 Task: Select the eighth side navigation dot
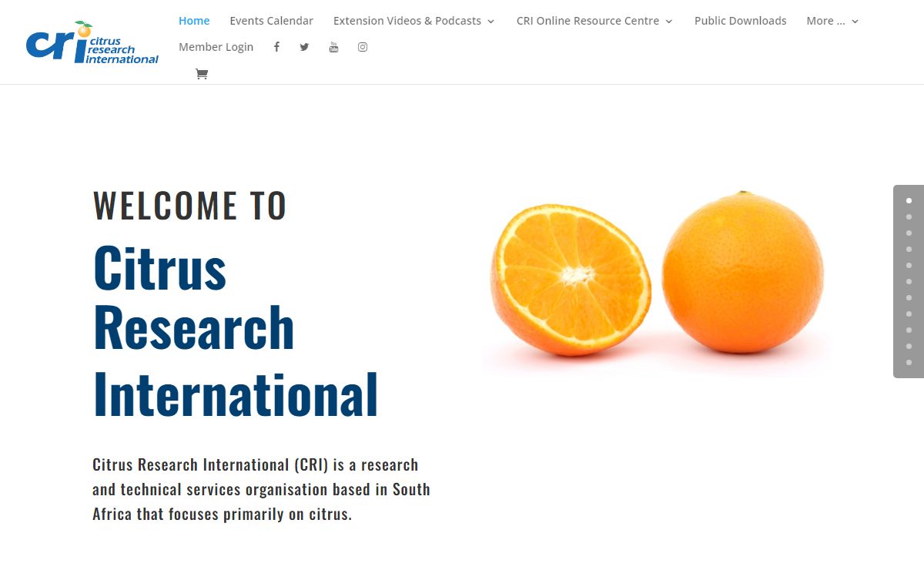[909, 313]
